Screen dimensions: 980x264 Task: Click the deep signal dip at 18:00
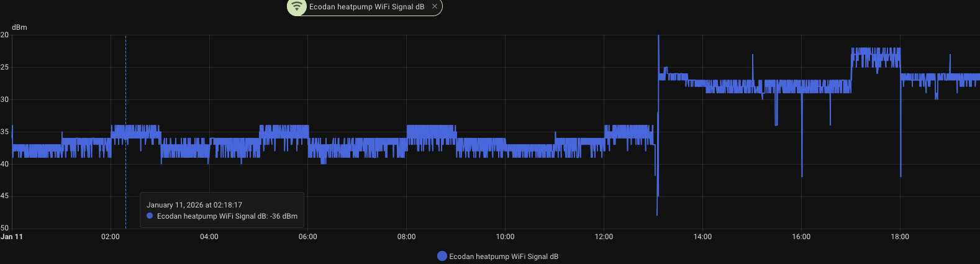coord(901,175)
